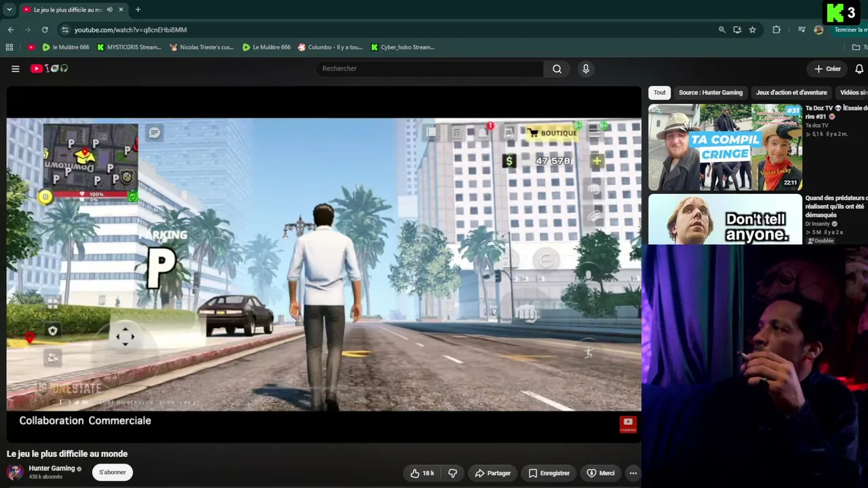Open the bookmarks folder icon at far right

[856, 47]
